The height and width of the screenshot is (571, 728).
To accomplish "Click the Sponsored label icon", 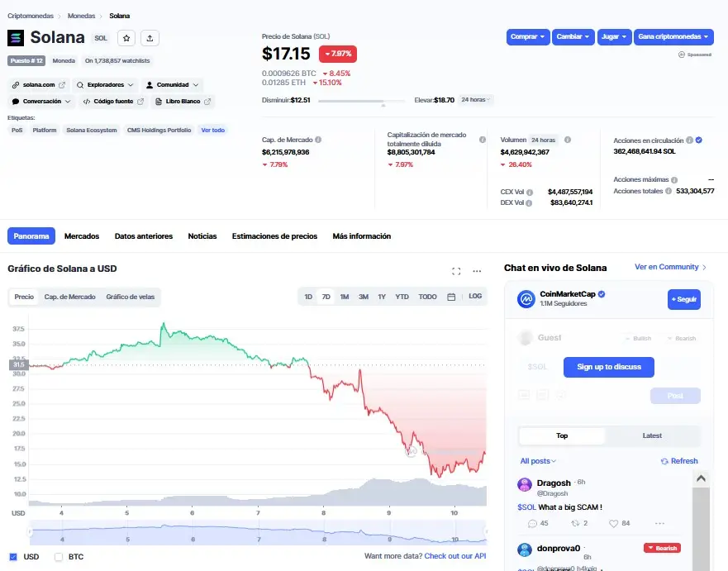I will point(682,55).
